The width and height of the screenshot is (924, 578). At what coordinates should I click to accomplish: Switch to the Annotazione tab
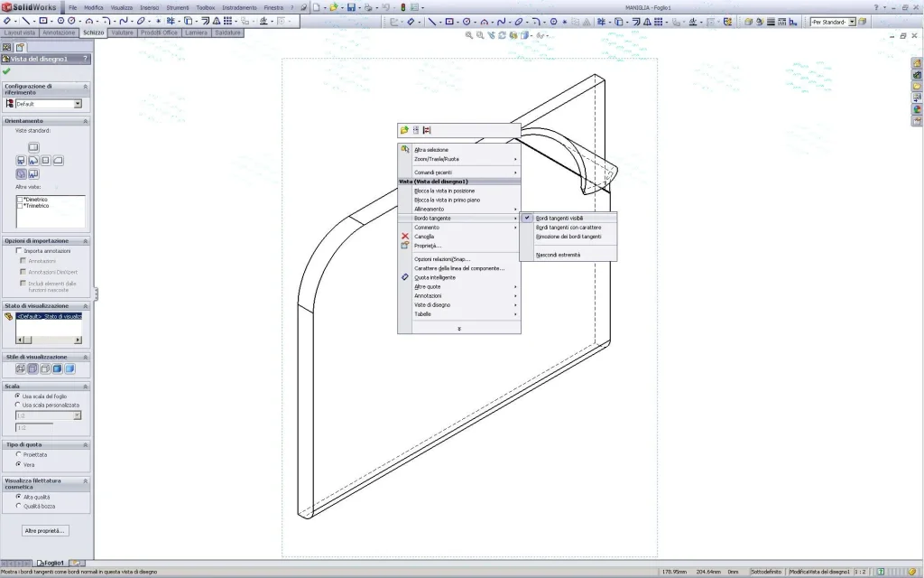[59, 33]
